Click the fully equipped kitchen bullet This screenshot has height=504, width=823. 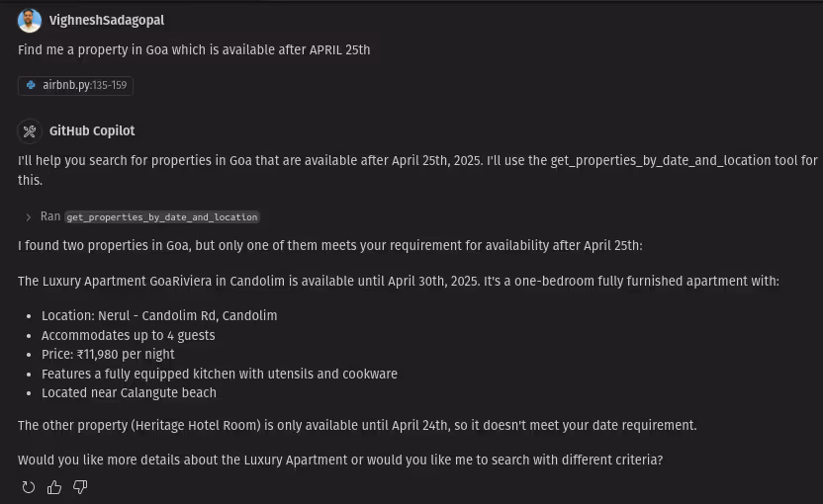(x=220, y=374)
